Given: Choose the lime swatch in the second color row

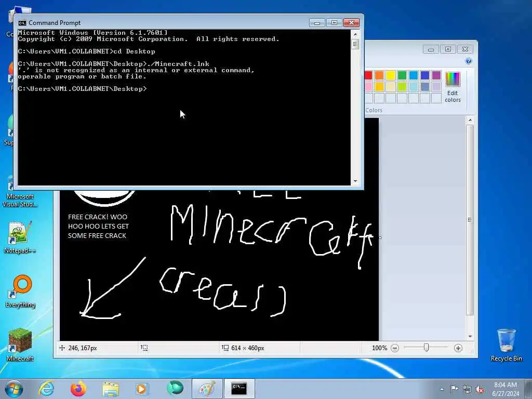Looking at the screenshot, I should click(x=402, y=87).
